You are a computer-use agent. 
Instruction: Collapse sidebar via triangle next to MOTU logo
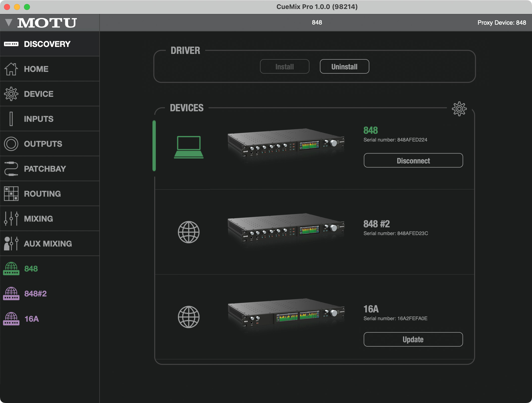9,22
